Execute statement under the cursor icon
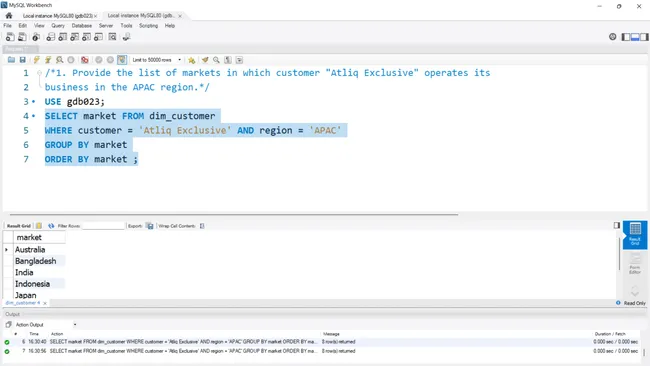 (48, 60)
